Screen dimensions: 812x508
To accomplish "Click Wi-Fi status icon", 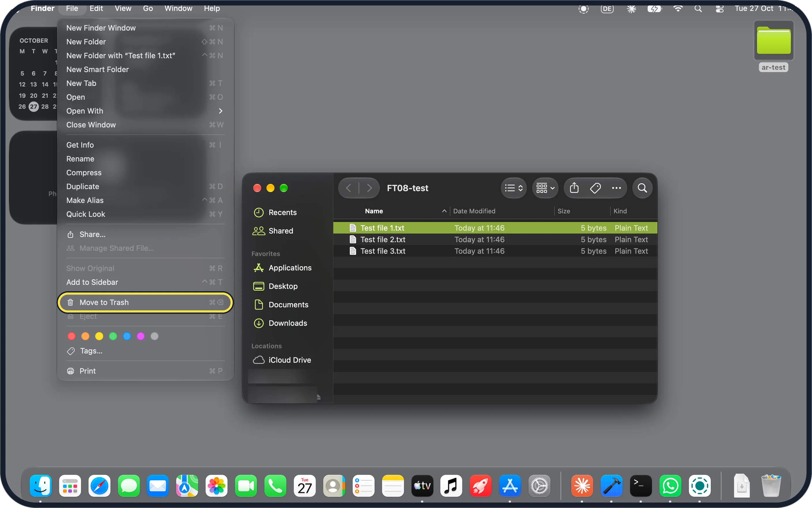I will 678,9.
